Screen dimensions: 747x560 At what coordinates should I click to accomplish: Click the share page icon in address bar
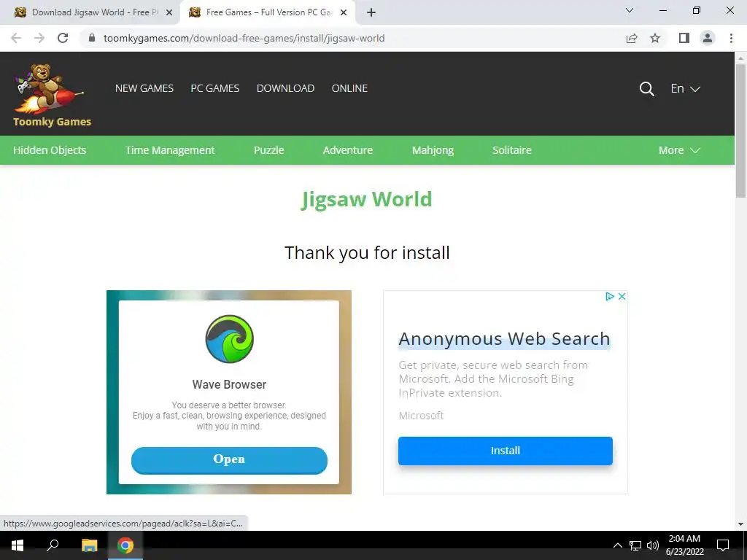(x=632, y=38)
